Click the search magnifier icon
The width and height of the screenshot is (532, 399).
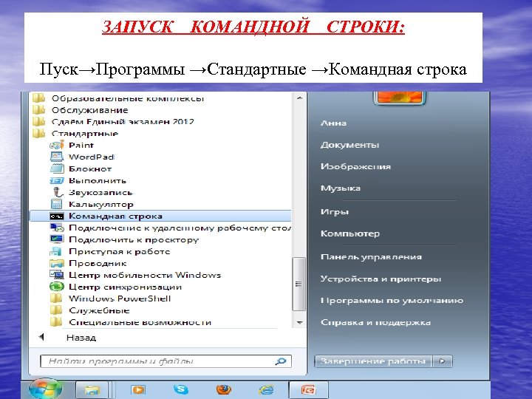pos(281,361)
